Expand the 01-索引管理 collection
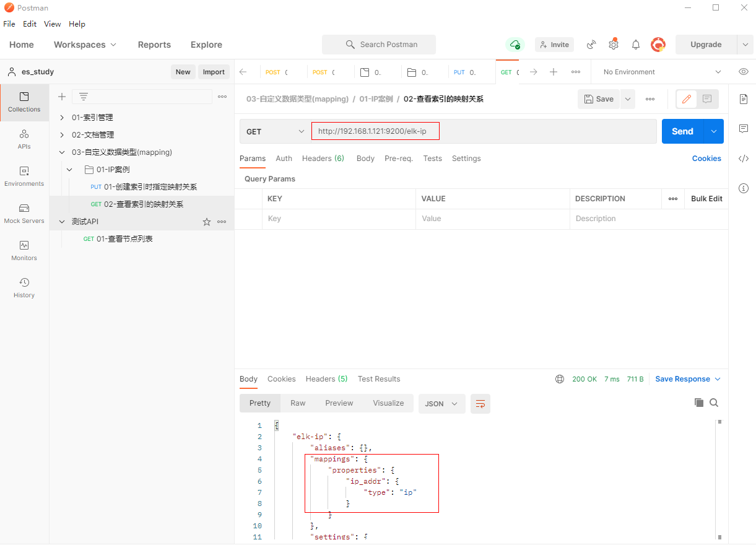 [62, 118]
